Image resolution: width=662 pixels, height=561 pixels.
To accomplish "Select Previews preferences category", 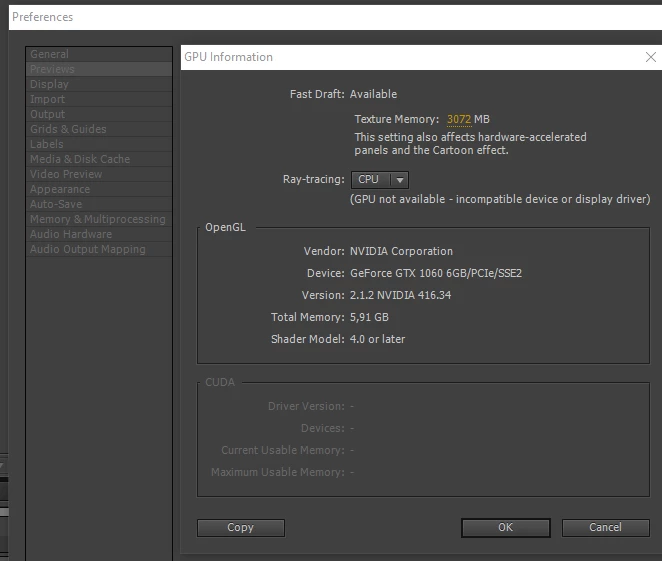I will click(99, 69).
